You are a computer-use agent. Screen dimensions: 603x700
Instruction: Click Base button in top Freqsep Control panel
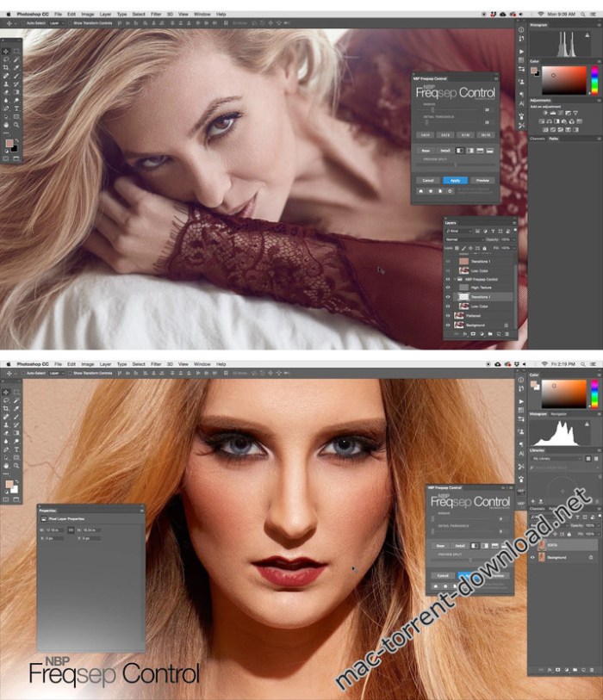click(x=426, y=151)
